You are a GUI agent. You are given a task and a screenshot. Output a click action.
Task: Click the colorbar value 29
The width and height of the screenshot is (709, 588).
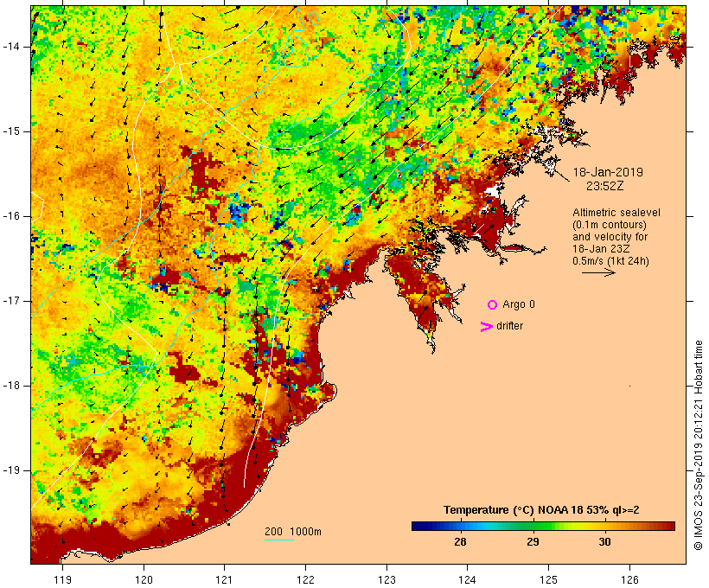(533, 542)
